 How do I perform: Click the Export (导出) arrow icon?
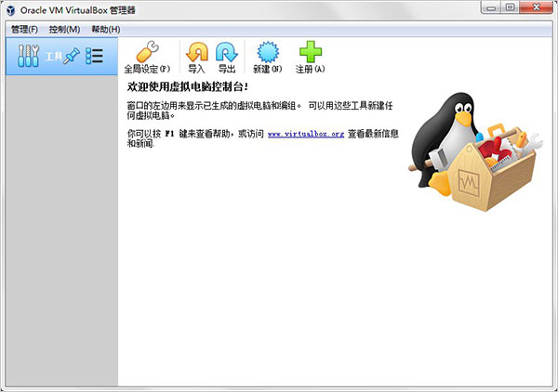pos(227,52)
